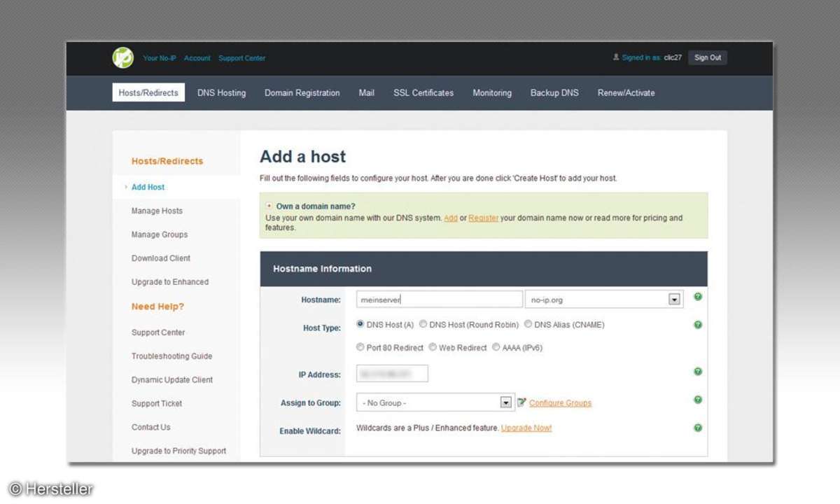Screen dimensions: 840x504
Task: Click the clic27 username text
Action: (x=673, y=58)
